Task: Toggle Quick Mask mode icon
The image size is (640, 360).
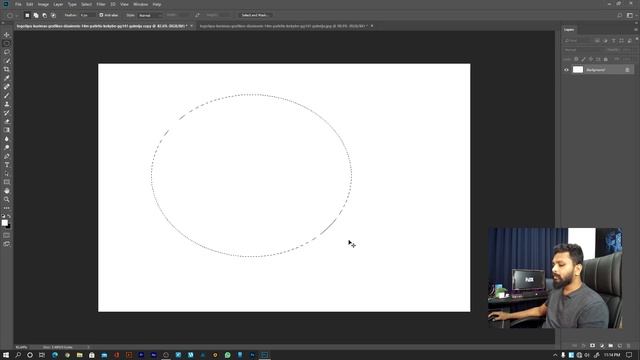Action: (7, 235)
